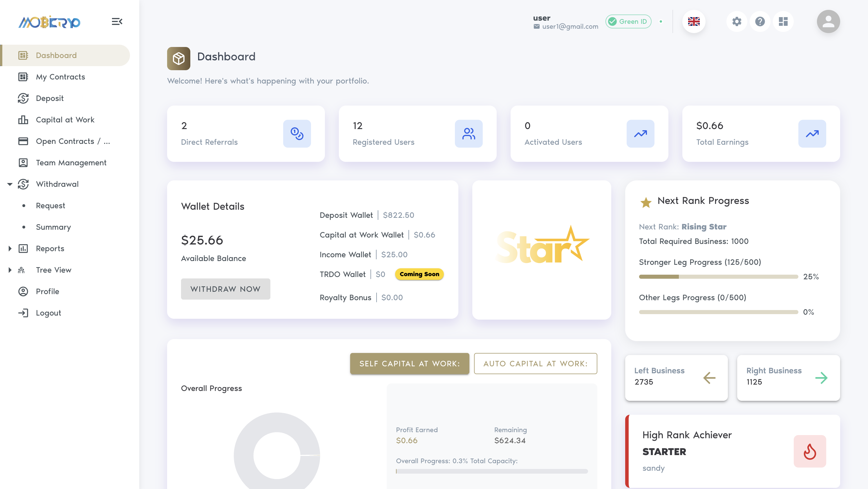Image resolution: width=868 pixels, height=489 pixels.
Task: Expand the Tree View submenu arrow
Action: (x=10, y=270)
